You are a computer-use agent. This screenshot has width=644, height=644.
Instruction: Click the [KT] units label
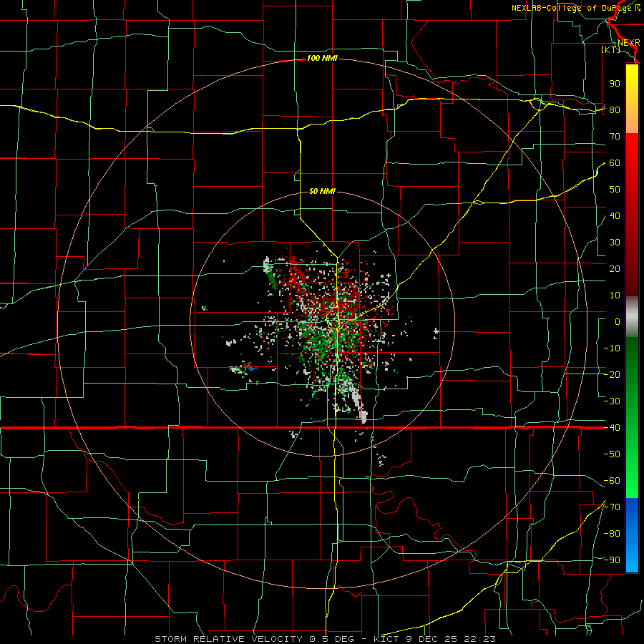611,49
